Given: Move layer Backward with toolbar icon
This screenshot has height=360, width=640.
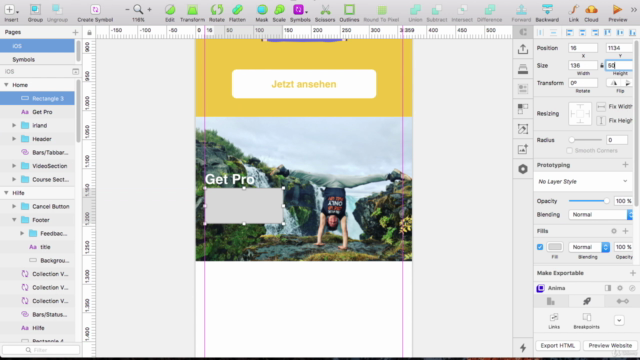Looking at the screenshot, I should (547, 9).
